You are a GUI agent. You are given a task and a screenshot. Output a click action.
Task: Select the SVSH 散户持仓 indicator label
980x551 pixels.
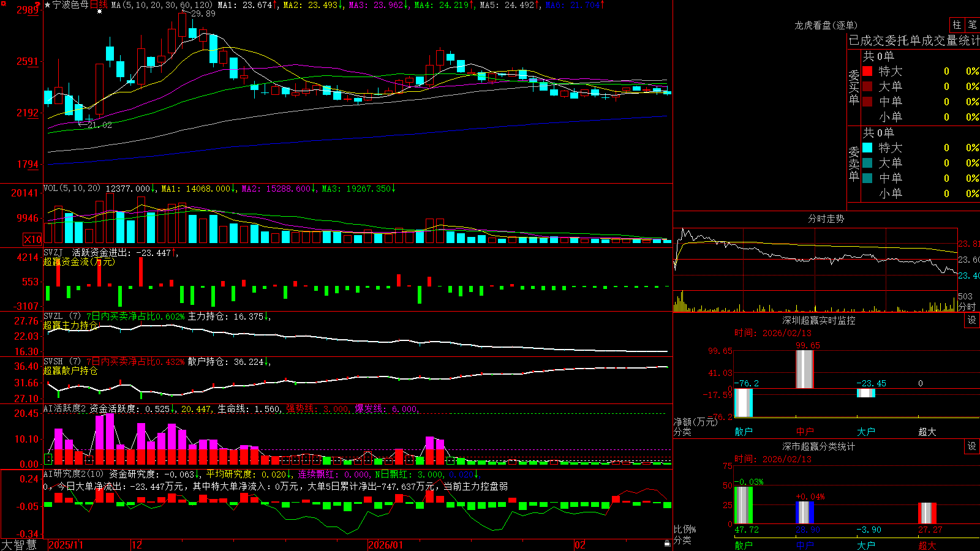[53, 361]
